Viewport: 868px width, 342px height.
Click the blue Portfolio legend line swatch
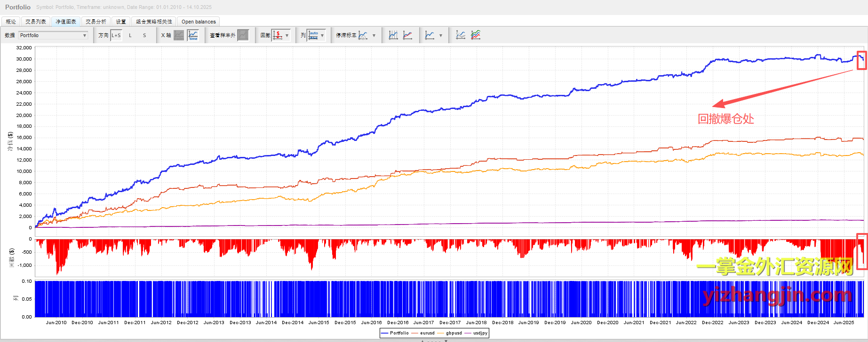[x=384, y=333]
